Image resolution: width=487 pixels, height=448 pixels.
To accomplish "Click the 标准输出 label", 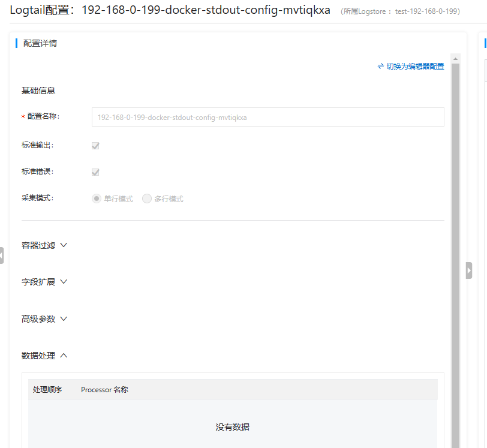I will [38, 145].
